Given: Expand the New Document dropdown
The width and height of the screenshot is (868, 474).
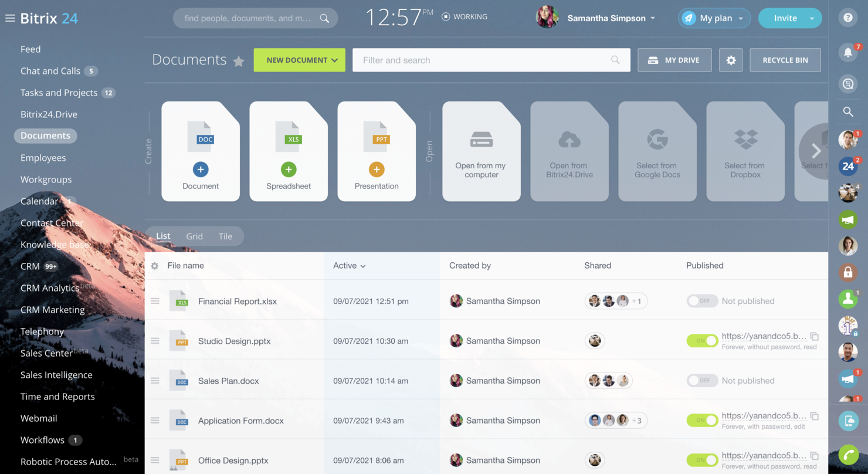Looking at the screenshot, I should pos(334,60).
